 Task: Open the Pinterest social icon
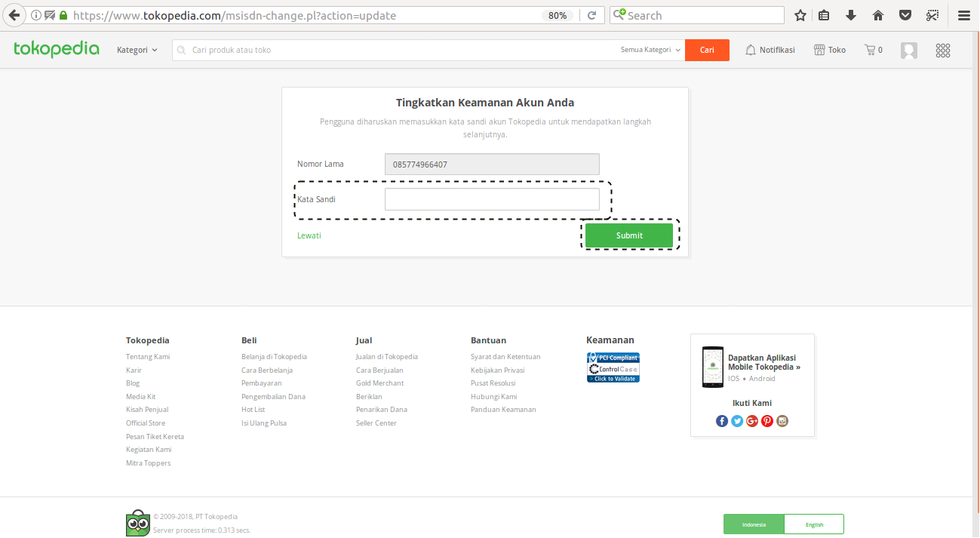click(767, 421)
